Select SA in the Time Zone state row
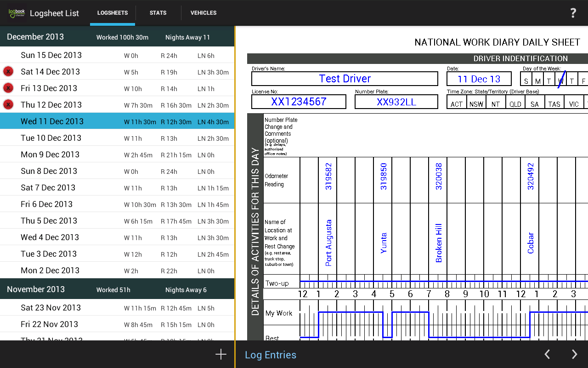Viewport: 588px width, 368px height. pyautogui.click(x=534, y=104)
